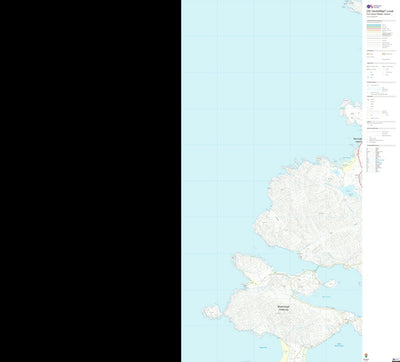Select the OS VectorMap Local title text

[x=380, y=11]
